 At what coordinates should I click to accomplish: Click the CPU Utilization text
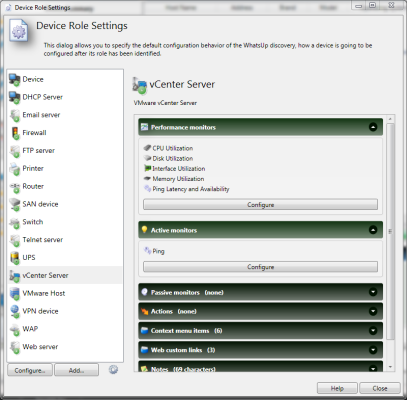[x=173, y=148]
